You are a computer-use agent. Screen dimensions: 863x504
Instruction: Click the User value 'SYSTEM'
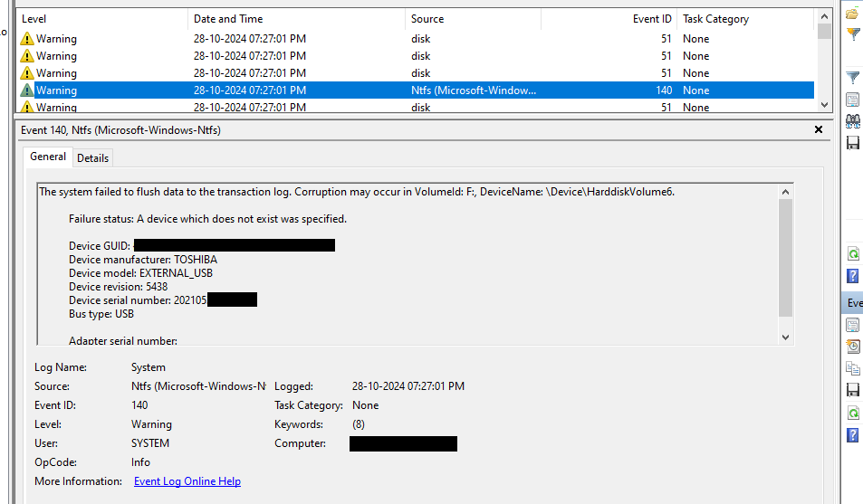pyautogui.click(x=149, y=443)
